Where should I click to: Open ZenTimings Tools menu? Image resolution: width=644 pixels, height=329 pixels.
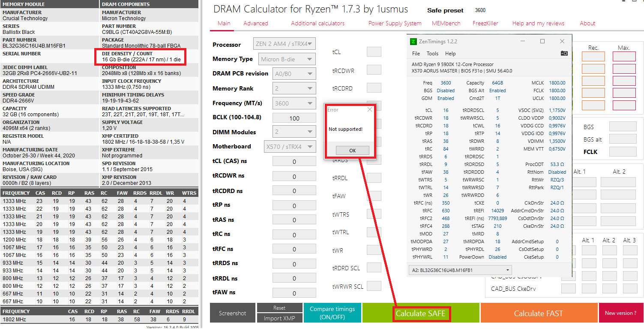[433, 54]
